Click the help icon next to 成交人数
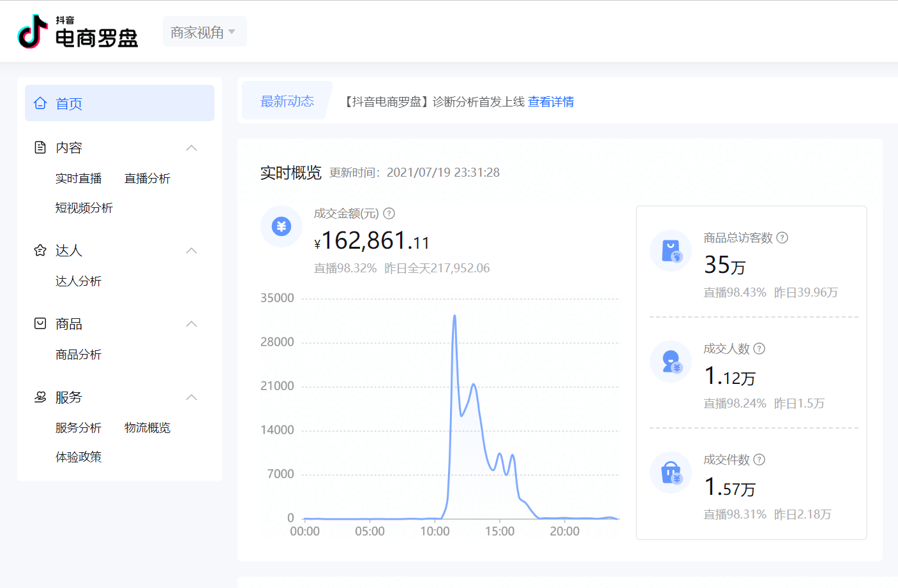Image resolution: width=898 pixels, height=588 pixels. click(x=759, y=349)
